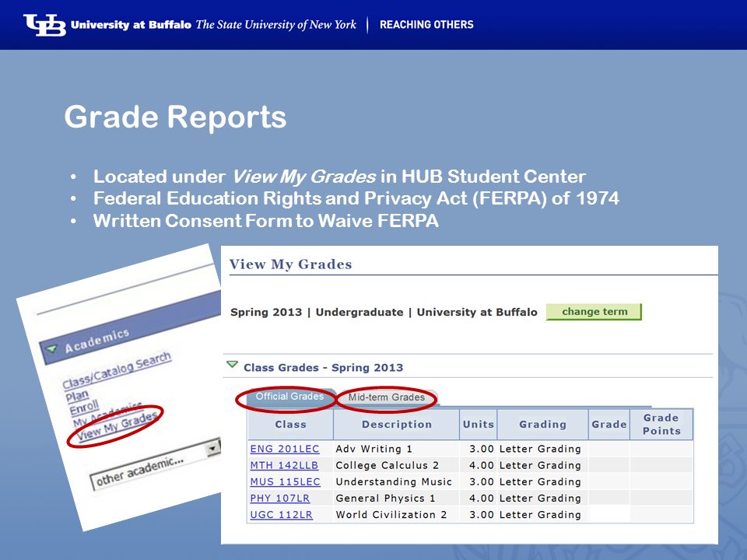This screenshot has height=560, width=747.
Task: Click View My Grades page heading
Action: point(290,264)
